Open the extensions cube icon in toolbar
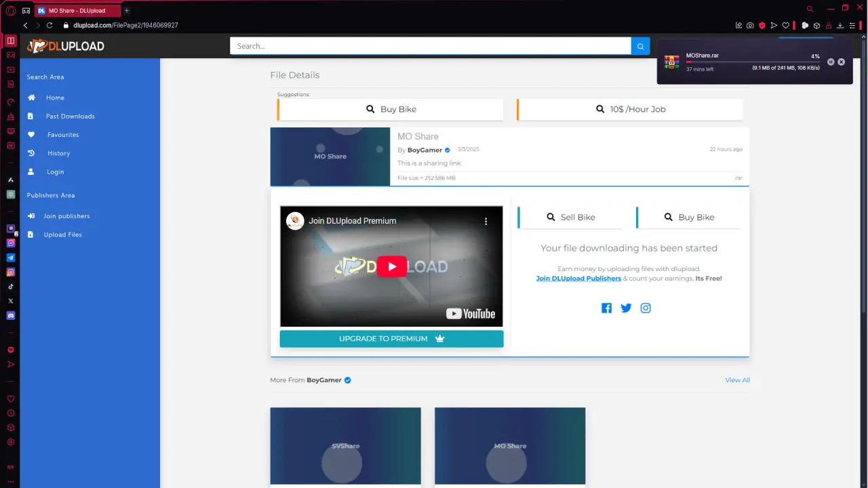 817,25
